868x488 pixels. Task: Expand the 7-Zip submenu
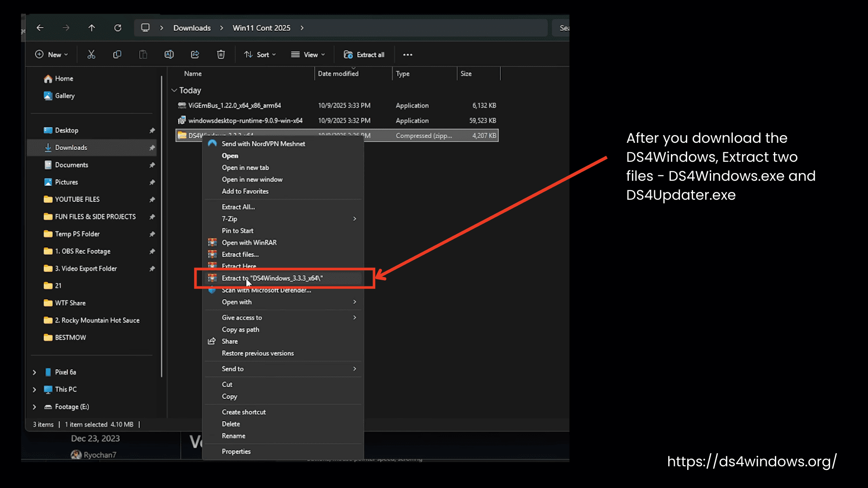pyautogui.click(x=283, y=219)
